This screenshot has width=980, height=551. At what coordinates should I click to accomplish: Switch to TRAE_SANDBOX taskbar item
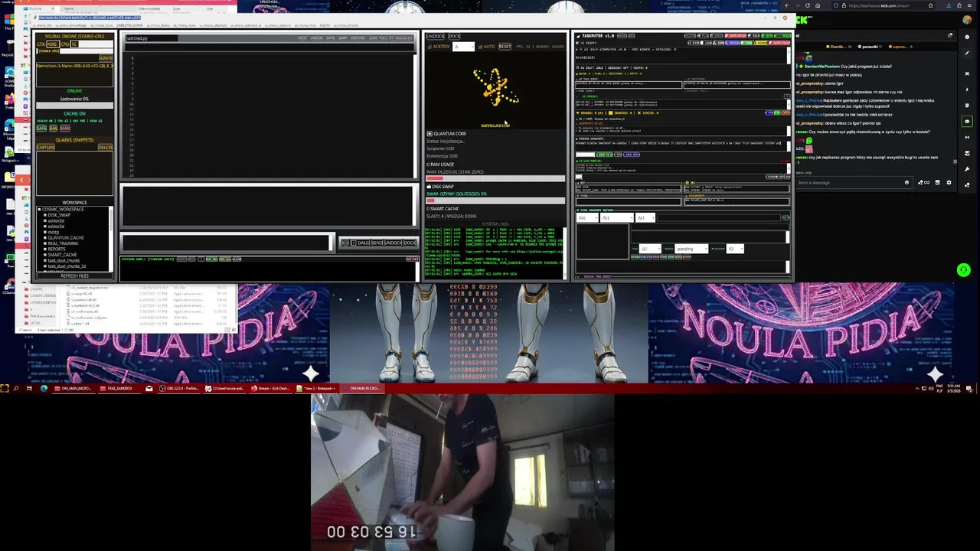[x=119, y=388]
